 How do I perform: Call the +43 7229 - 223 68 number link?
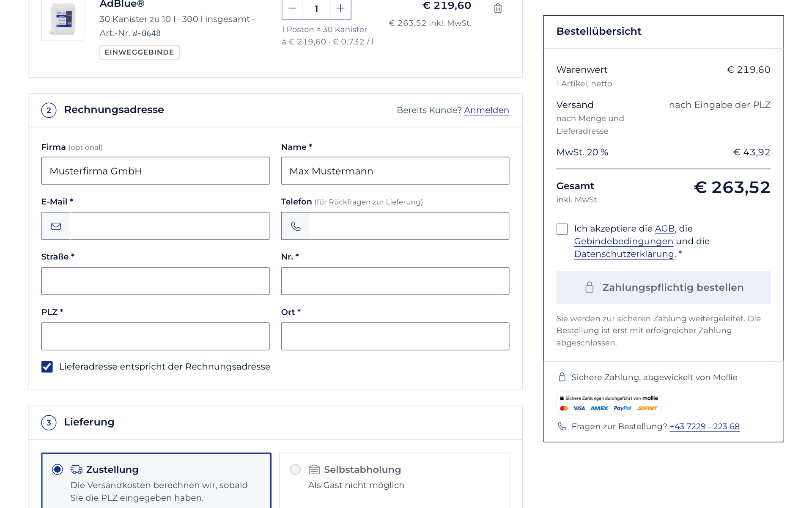tap(705, 426)
